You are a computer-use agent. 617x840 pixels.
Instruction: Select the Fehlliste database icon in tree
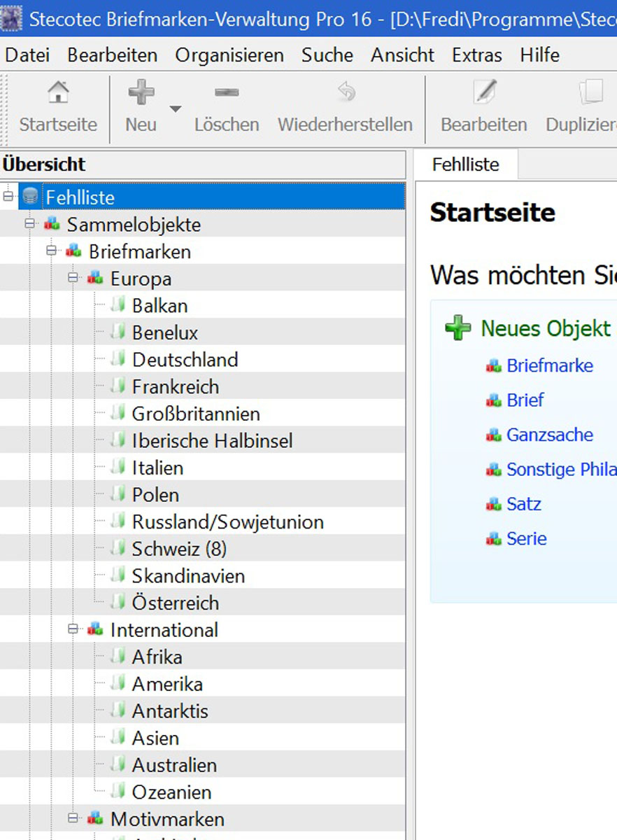(x=29, y=197)
